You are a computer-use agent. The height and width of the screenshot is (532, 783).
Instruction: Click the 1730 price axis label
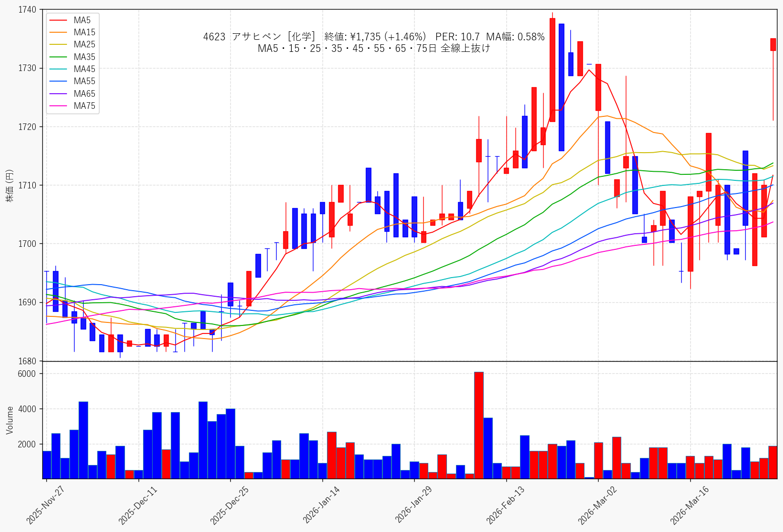28,68
